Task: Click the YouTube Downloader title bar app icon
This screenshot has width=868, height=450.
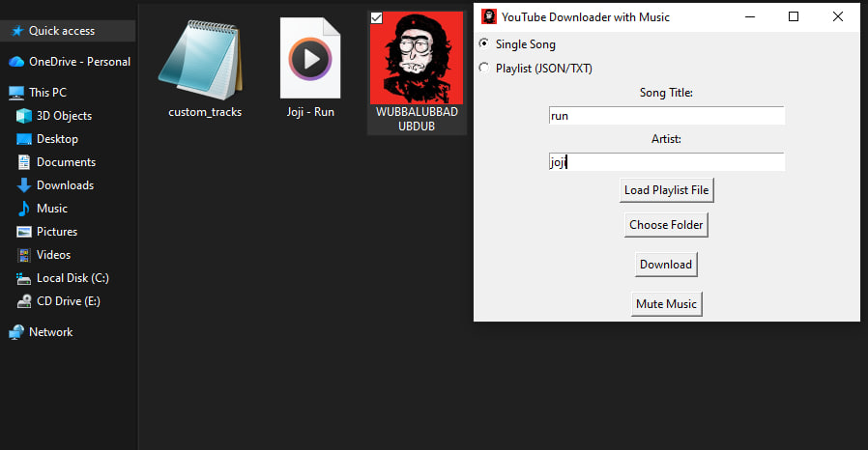Action: pyautogui.click(x=488, y=16)
